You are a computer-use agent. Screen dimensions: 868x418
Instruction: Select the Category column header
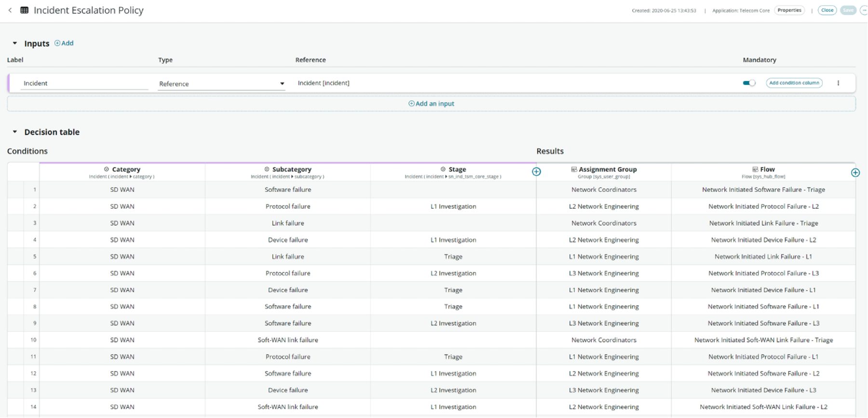[122, 172]
